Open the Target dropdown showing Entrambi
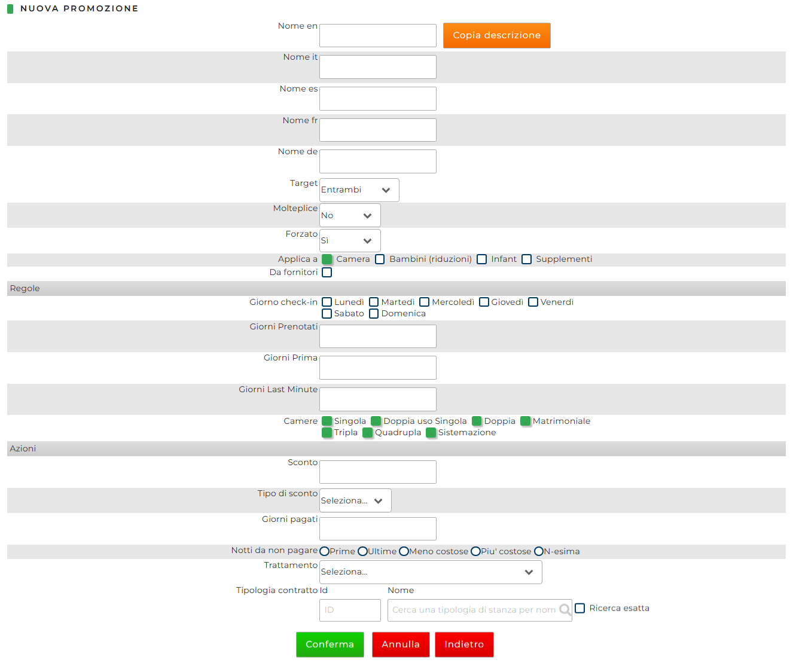This screenshot has height=672, width=790. [x=359, y=190]
